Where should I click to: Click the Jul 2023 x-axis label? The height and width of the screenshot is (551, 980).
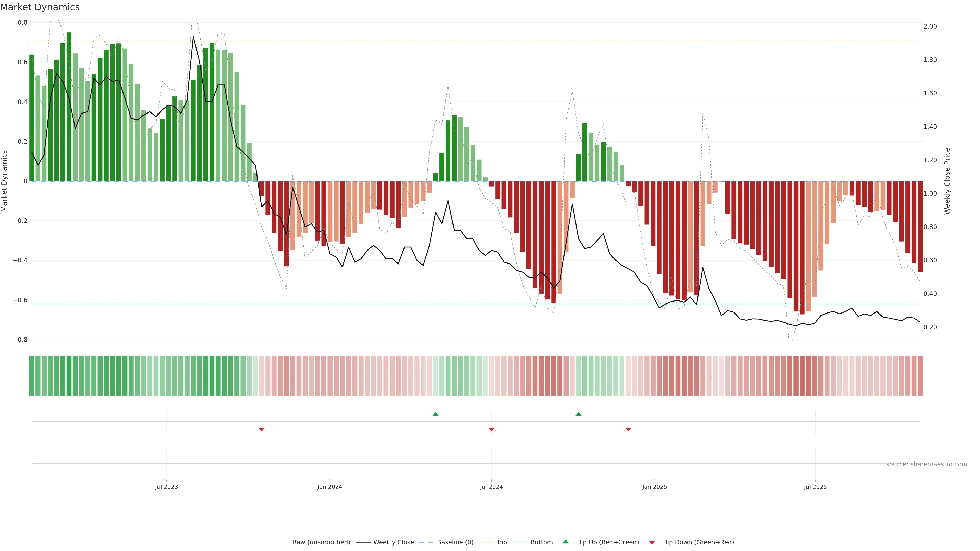coord(166,487)
